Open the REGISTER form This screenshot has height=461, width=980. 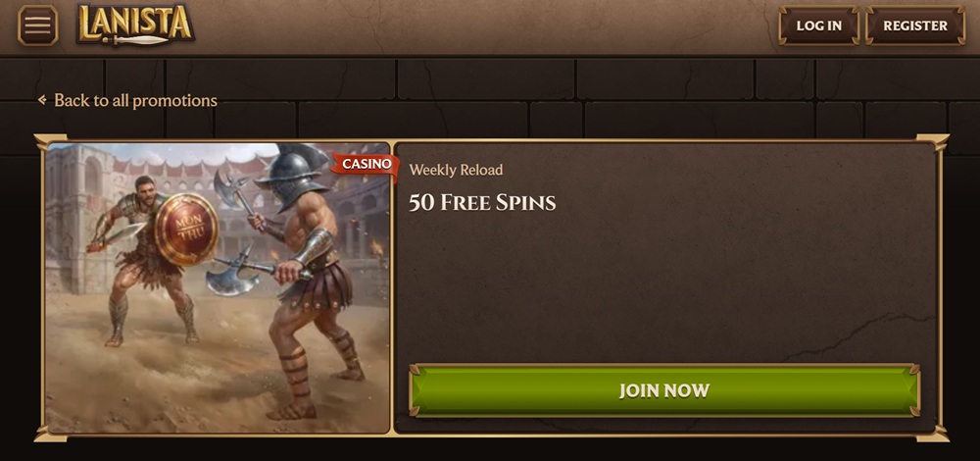point(915,26)
